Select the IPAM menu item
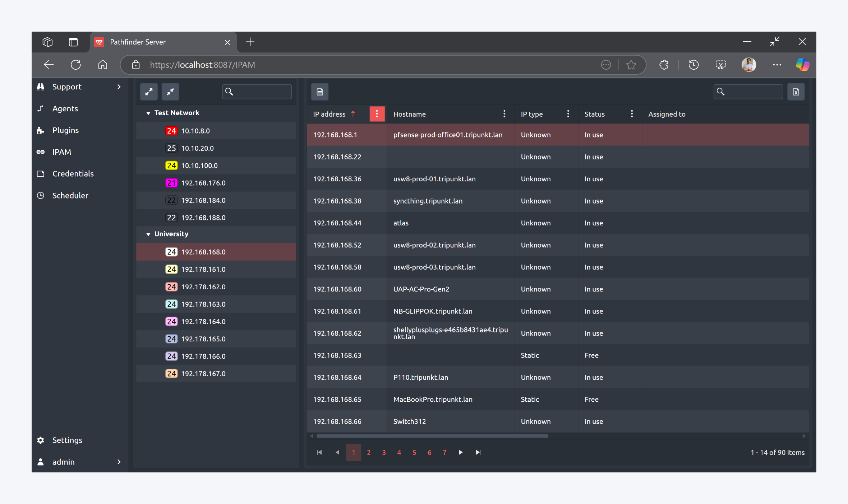The width and height of the screenshot is (848, 504). click(x=61, y=152)
